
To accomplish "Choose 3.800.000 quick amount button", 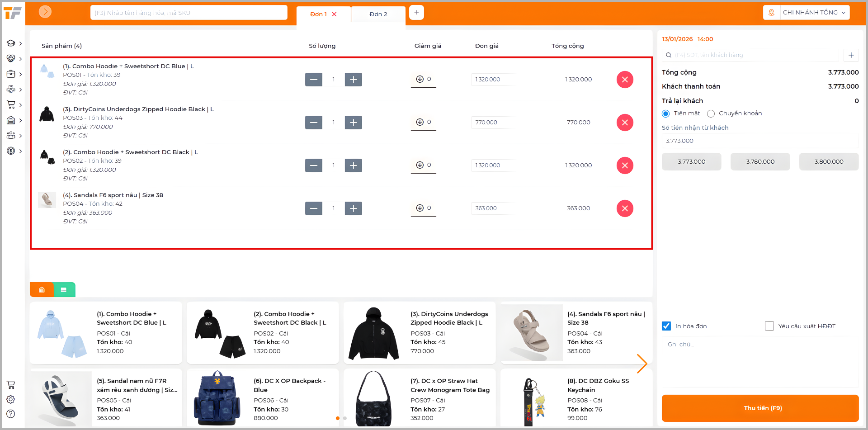I will [828, 162].
